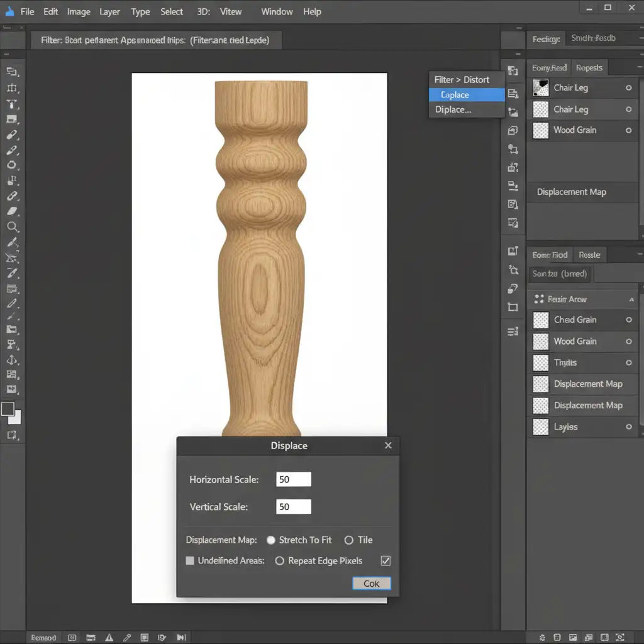This screenshot has height=644, width=644.
Task: Open the Layer menu
Action: point(109,11)
